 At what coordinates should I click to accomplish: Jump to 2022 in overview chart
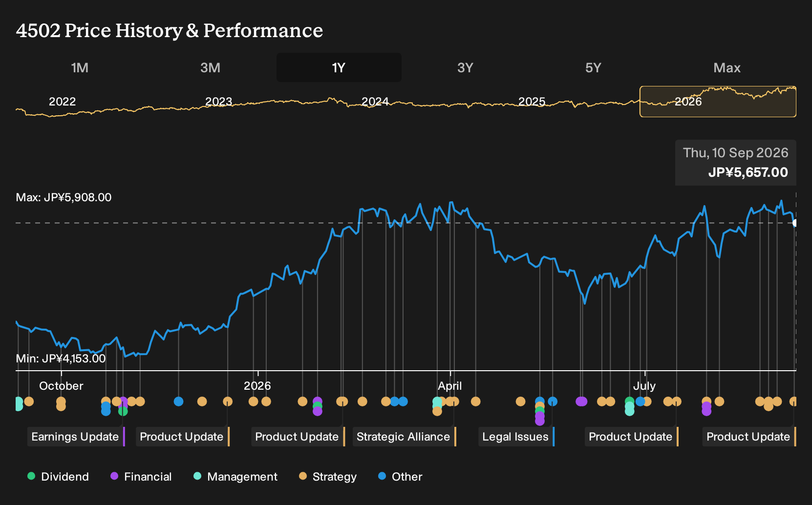63,102
